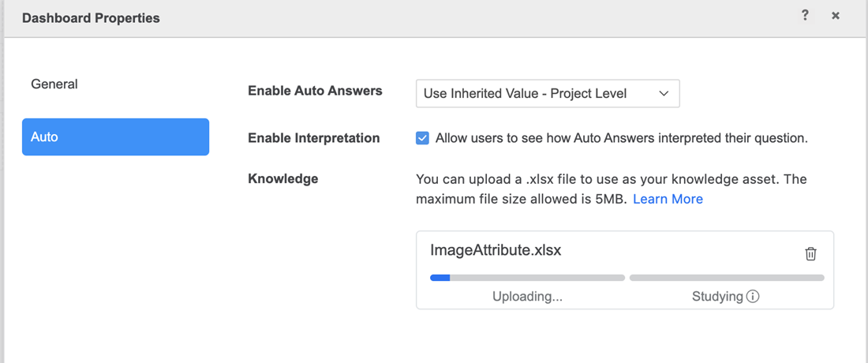
Task: Close the Dashboard Properties dialog
Action: (x=836, y=16)
